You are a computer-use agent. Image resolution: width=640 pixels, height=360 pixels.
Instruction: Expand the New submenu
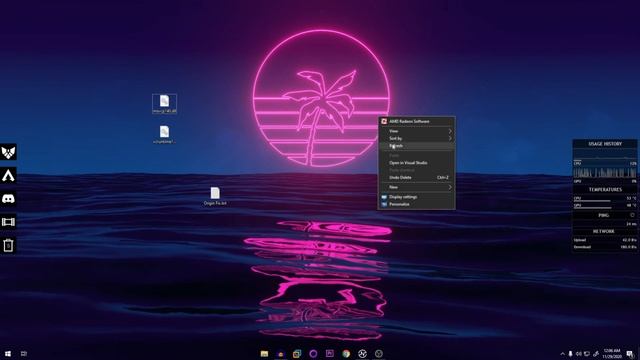[x=416, y=187]
